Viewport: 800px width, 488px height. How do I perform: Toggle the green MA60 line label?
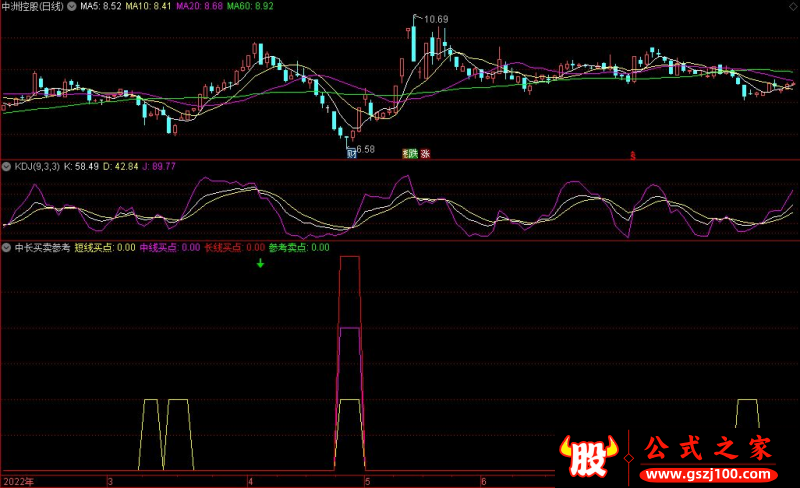click(x=250, y=6)
